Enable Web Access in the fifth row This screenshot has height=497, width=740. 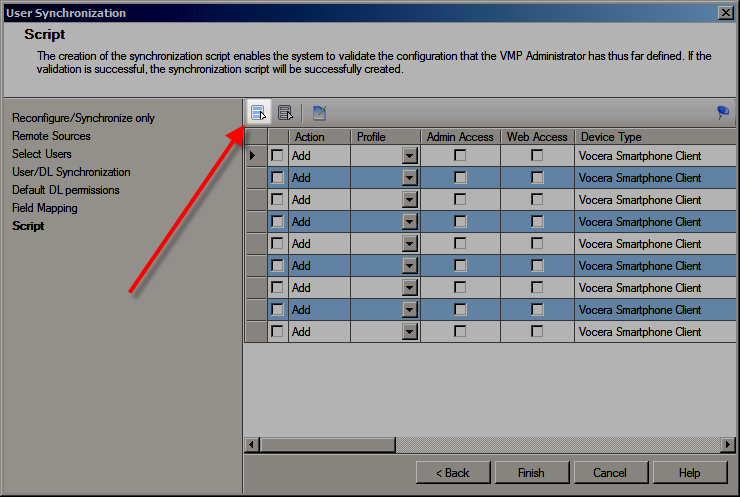[x=537, y=244]
